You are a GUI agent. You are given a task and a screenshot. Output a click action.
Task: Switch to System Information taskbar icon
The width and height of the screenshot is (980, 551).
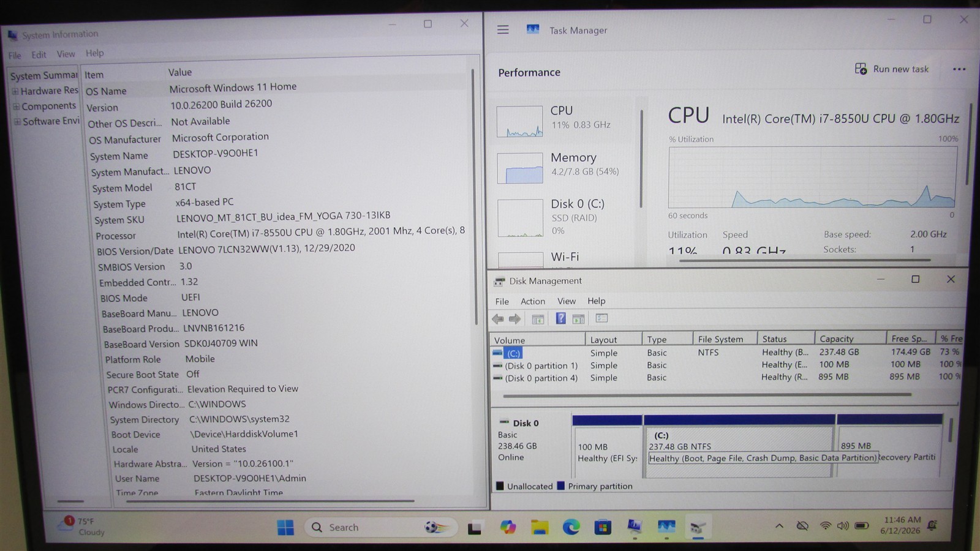tap(635, 527)
